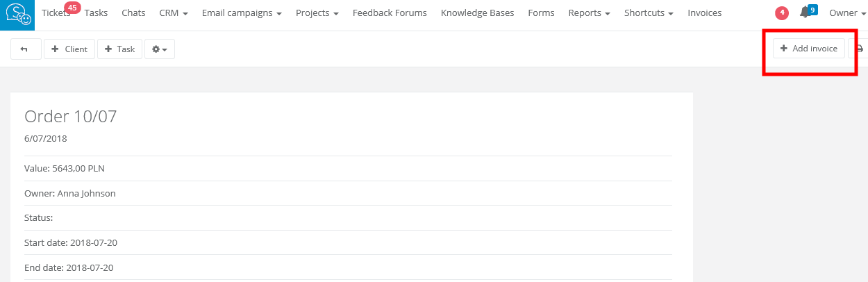Click the red badge showing 4
868x282 pixels.
(x=782, y=13)
